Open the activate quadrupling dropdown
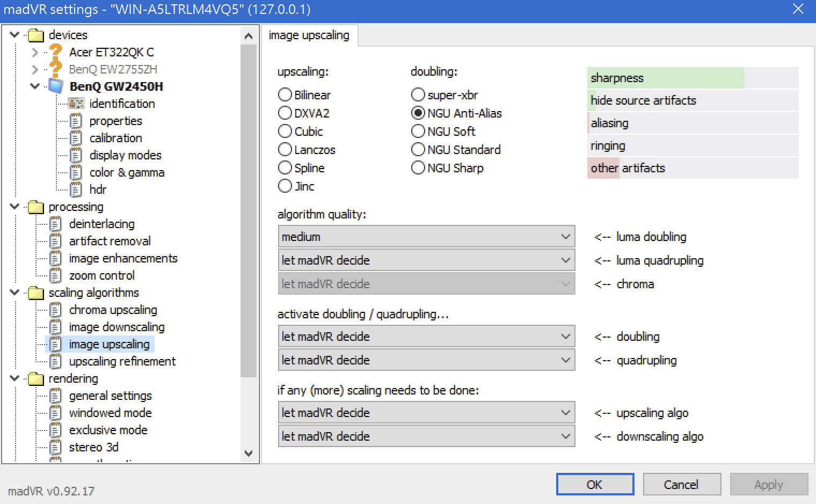 click(x=426, y=360)
